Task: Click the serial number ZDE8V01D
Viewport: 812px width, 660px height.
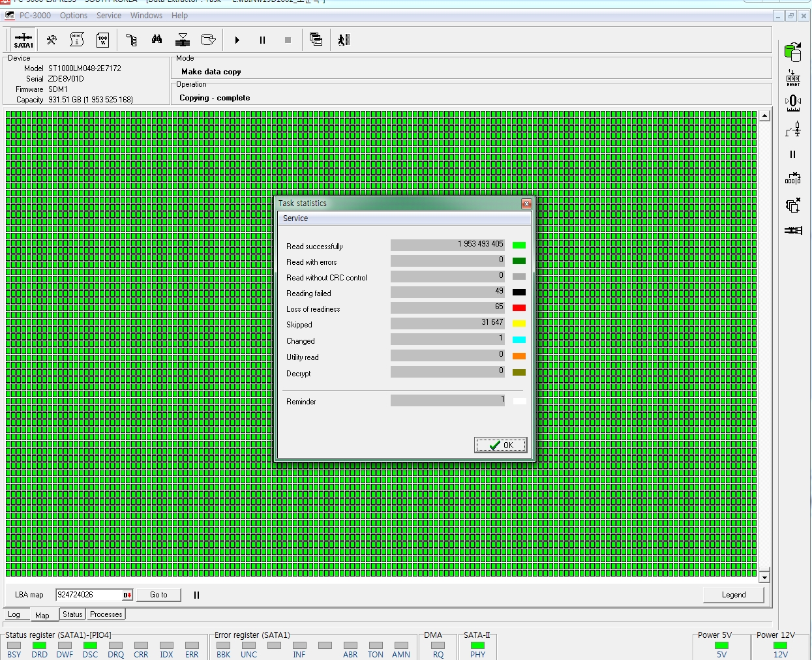Action: [x=66, y=79]
